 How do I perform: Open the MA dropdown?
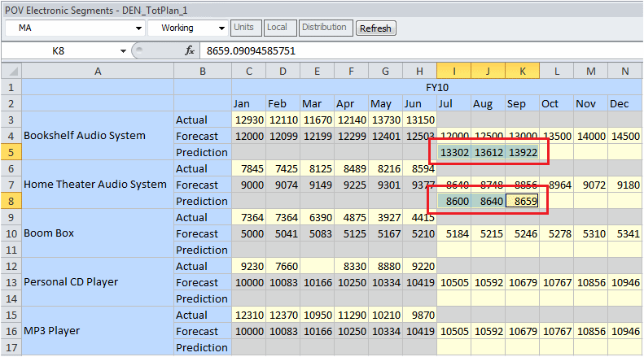pos(138,28)
